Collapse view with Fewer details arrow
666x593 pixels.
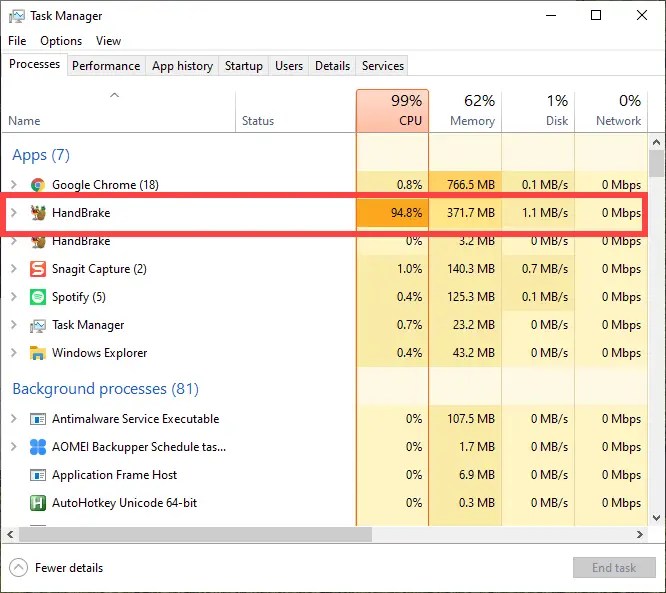[18, 568]
